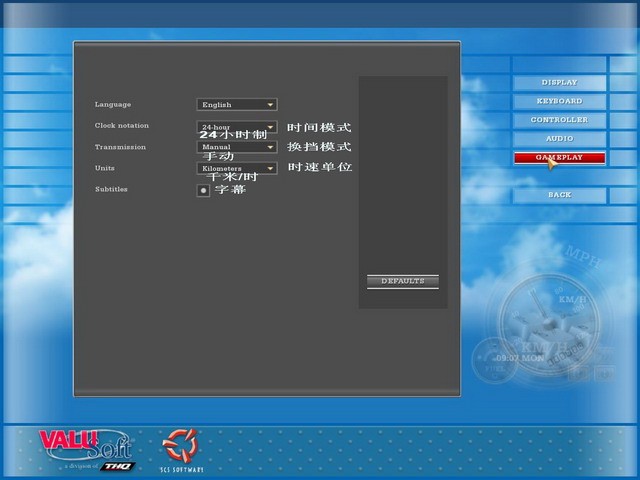Switch to the Display settings menu
The width and height of the screenshot is (640, 480).
click(559, 82)
